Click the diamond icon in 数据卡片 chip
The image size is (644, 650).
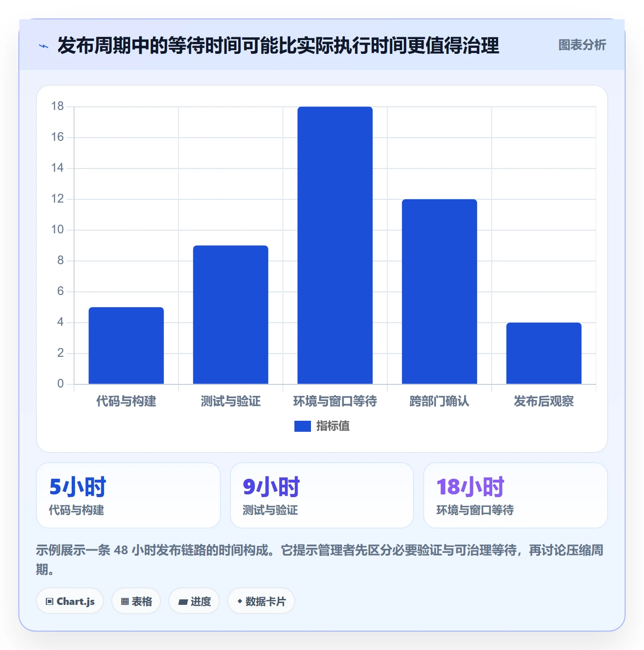240,601
